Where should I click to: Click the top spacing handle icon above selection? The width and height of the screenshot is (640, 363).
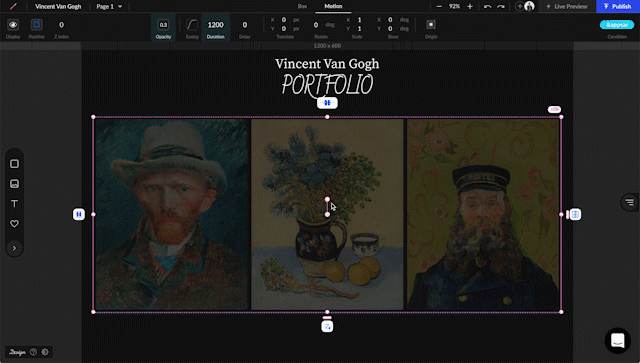327,103
